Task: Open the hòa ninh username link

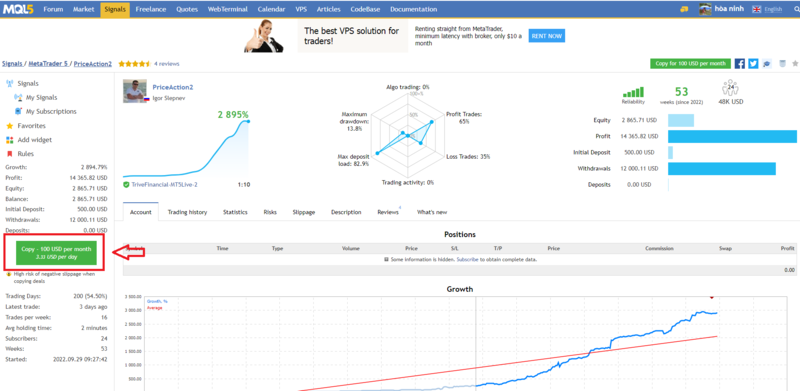Action: [730, 9]
